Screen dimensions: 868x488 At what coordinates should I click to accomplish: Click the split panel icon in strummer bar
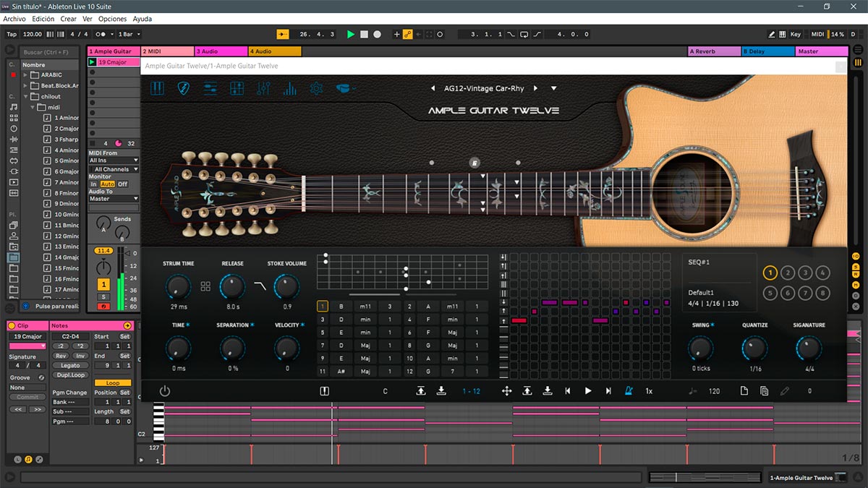point(324,391)
